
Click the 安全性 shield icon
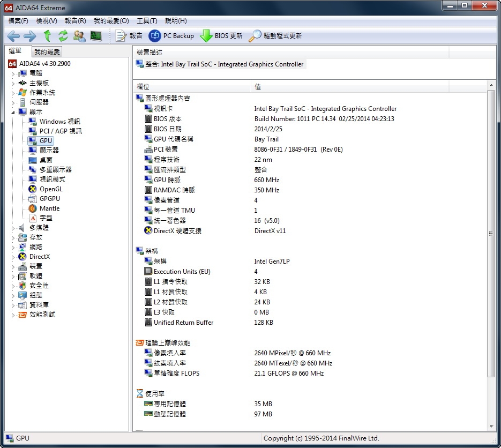pyautogui.click(x=23, y=285)
